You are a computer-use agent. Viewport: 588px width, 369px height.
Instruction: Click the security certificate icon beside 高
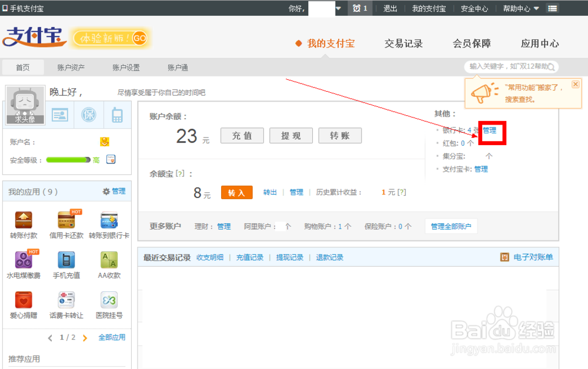point(111,160)
